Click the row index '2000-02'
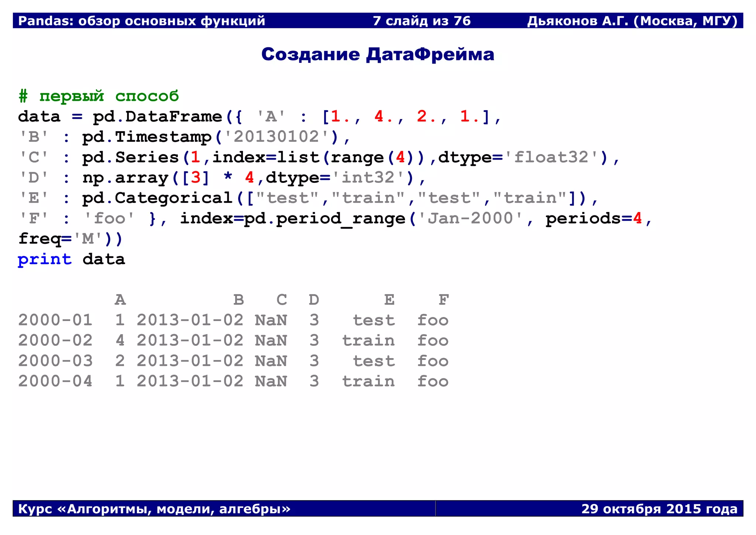756x535 pixels. (x=55, y=340)
